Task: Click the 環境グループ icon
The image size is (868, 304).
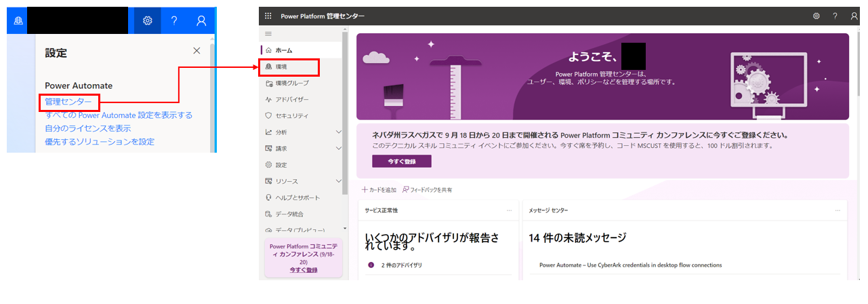Action: (269, 83)
